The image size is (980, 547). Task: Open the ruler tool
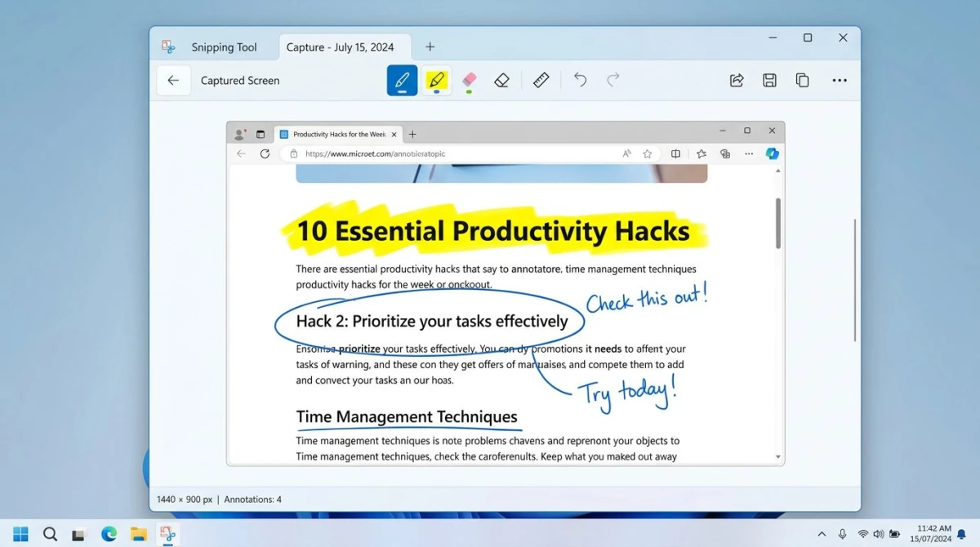(541, 80)
